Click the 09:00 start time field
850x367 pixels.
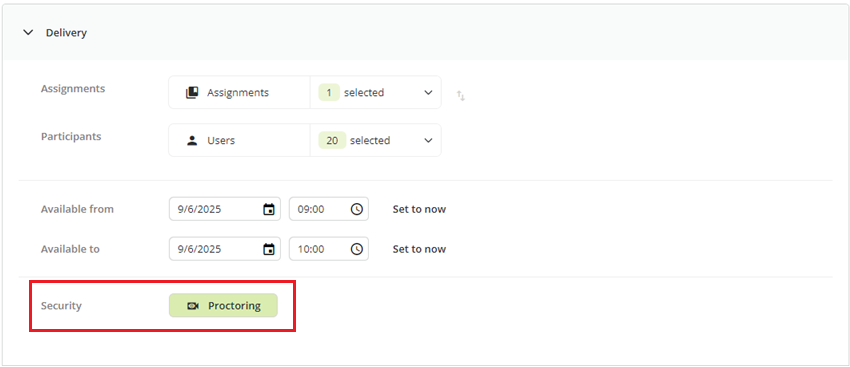click(329, 209)
